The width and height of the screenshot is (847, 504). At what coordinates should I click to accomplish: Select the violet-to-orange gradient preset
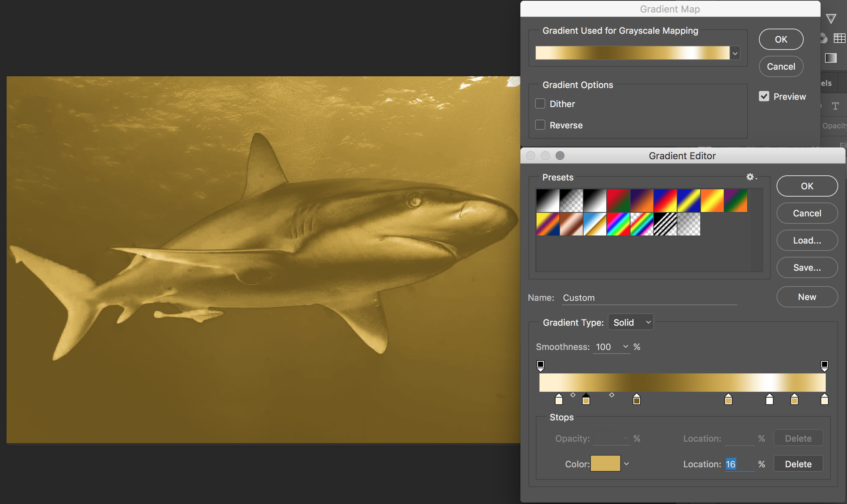coord(642,201)
